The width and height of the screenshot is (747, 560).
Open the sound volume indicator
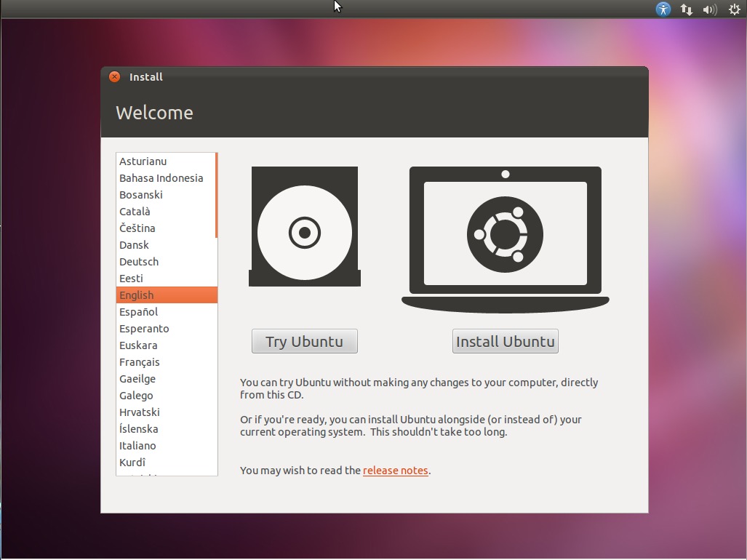click(710, 9)
